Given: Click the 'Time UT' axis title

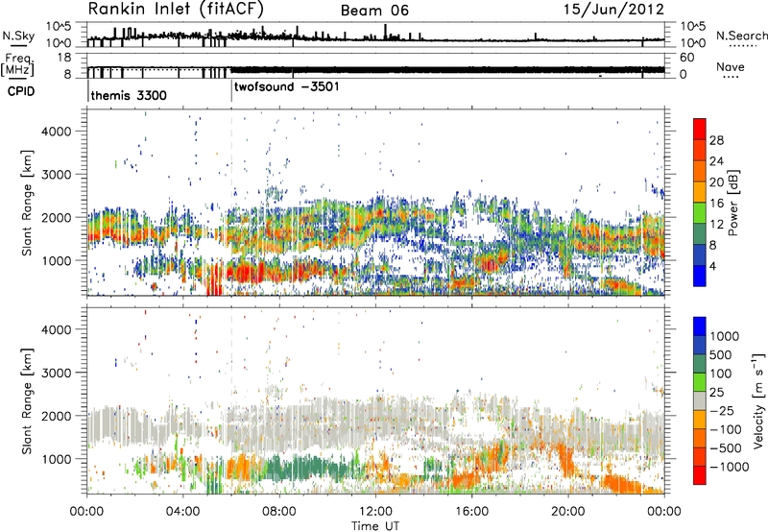Looking at the screenshot, I should click(375, 526).
